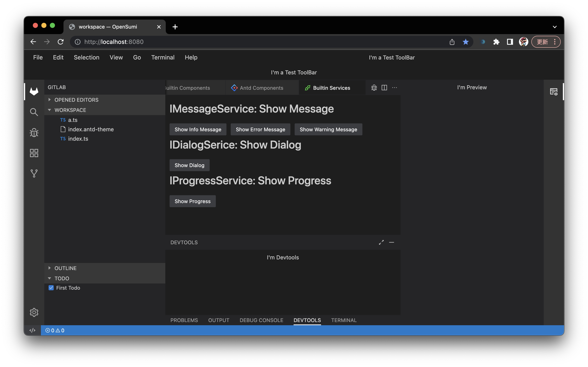Screen dimensions: 588x367
Task: Open the GitLab view in the activity bar
Action: coord(34,91)
